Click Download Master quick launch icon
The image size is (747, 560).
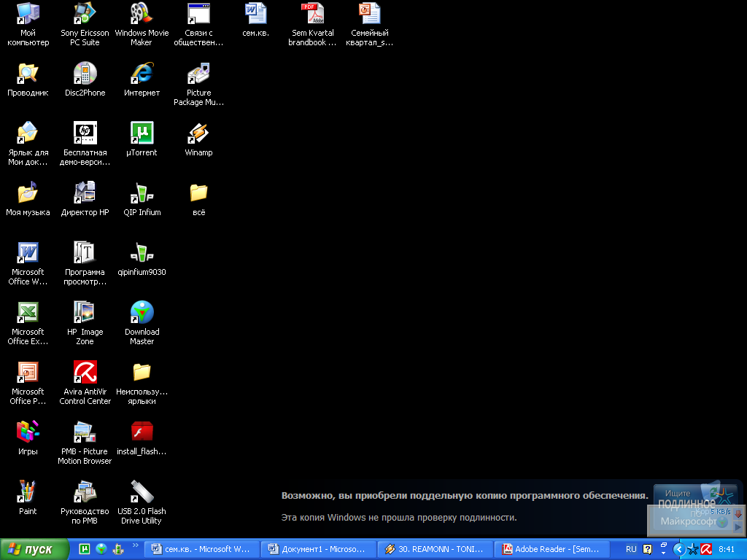(x=101, y=549)
